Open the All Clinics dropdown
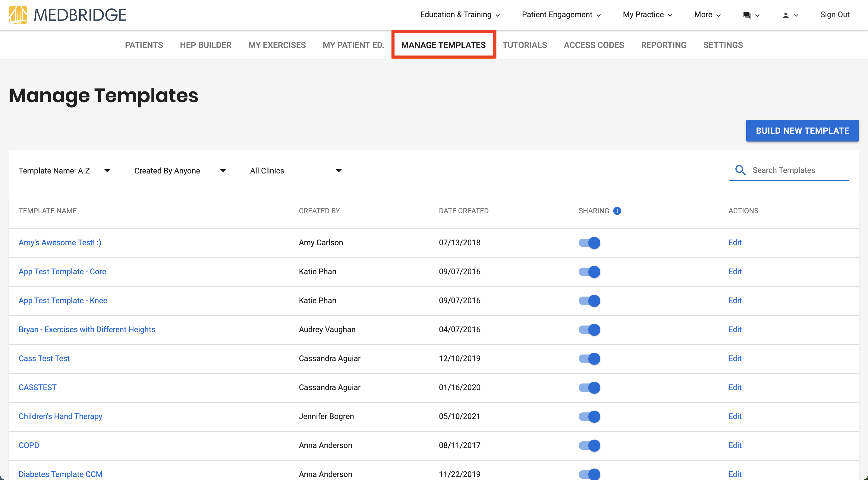Image resolution: width=868 pixels, height=480 pixels. point(298,171)
